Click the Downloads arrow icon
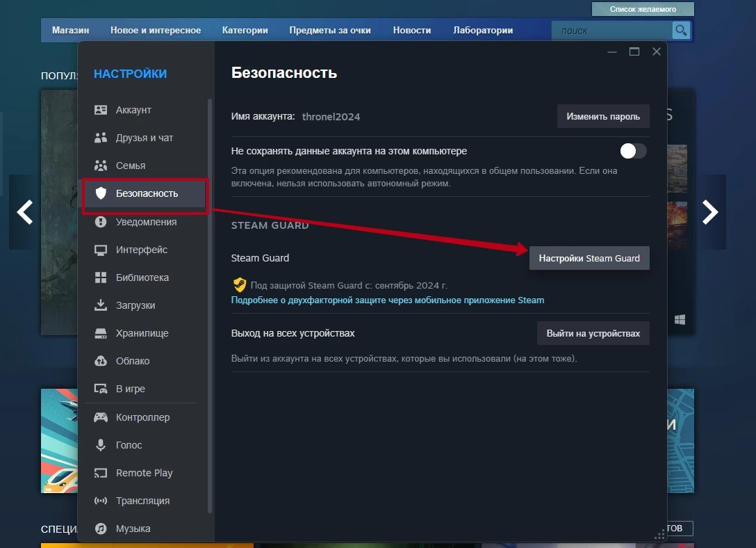756x548 pixels. click(x=100, y=305)
